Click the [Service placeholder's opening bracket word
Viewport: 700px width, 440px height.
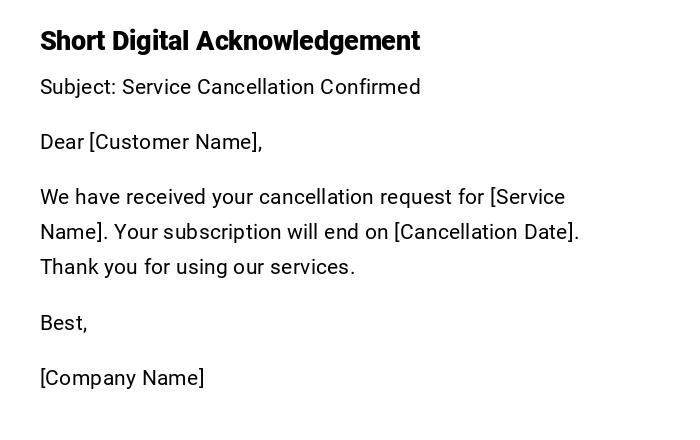(x=527, y=197)
